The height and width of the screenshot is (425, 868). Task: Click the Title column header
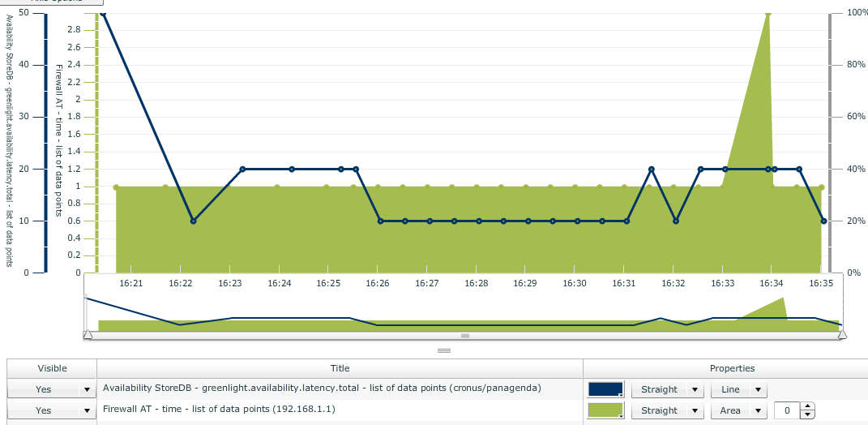pos(340,368)
